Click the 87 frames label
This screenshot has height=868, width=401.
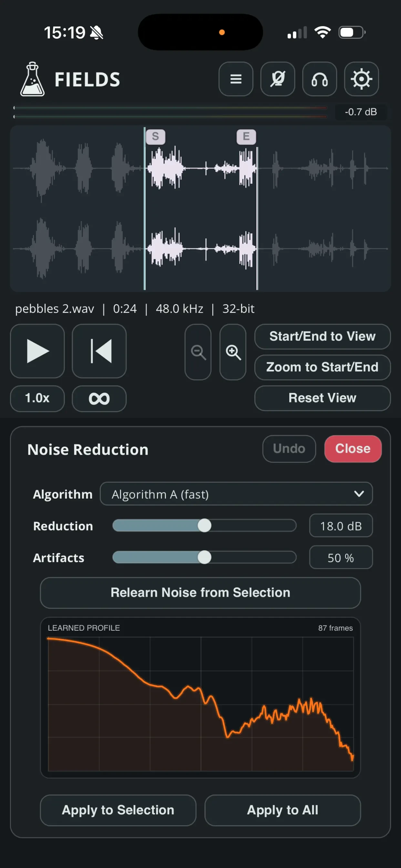point(336,628)
